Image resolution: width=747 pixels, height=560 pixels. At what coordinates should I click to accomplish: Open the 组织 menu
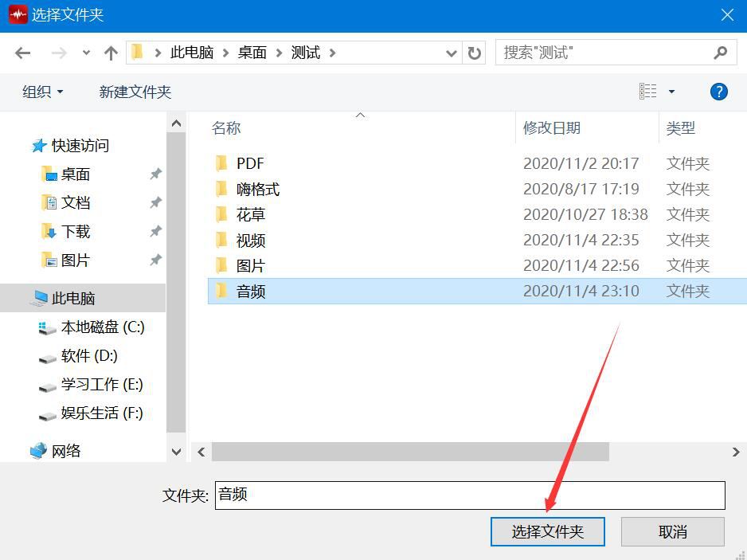click(42, 92)
